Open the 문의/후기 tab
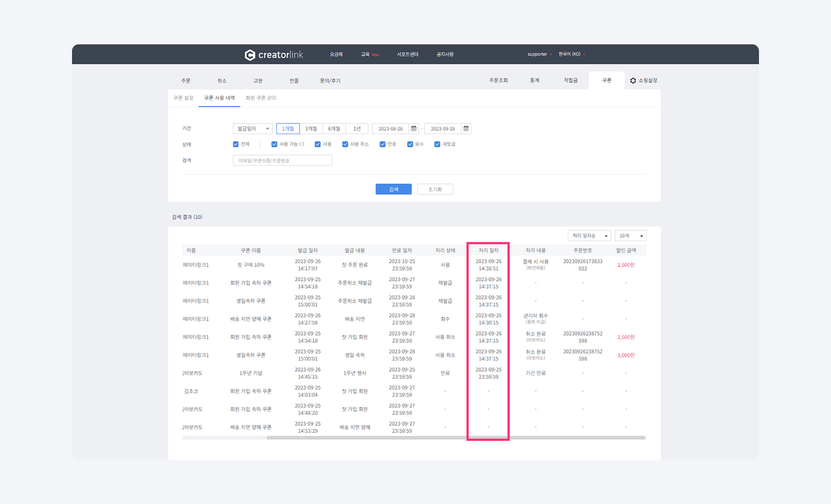The height and width of the screenshot is (504, 831). (x=330, y=81)
